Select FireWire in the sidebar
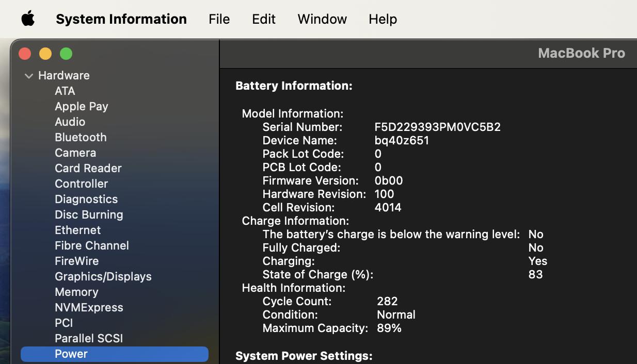The image size is (637, 364). tap(77, 261)
